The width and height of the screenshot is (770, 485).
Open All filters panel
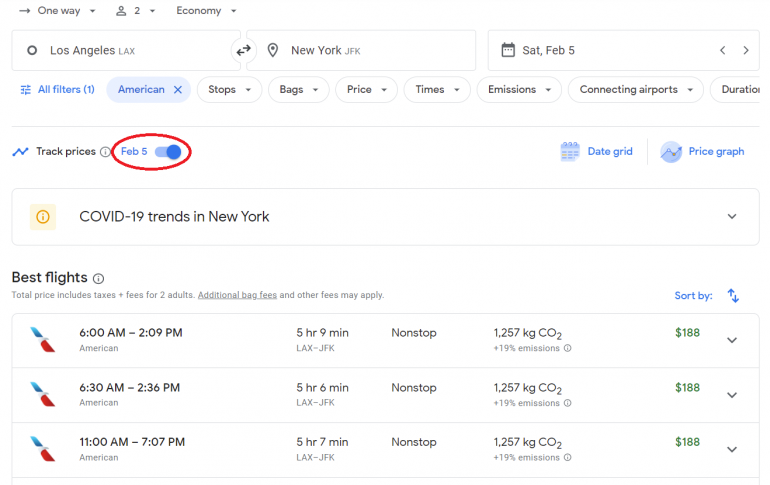[x=57, y=90]
